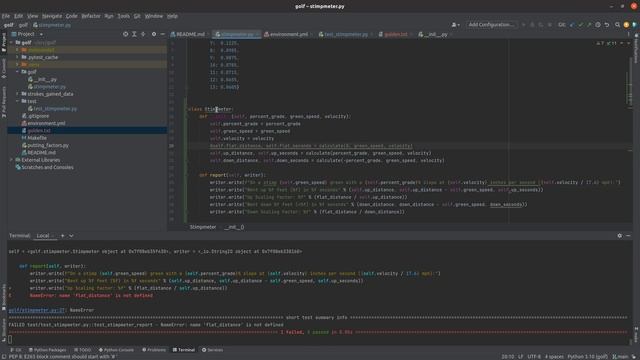Collapse the test folder
The width and height of the screenshot is (640, 360).
pyautogui.click(x=17, y=101)
